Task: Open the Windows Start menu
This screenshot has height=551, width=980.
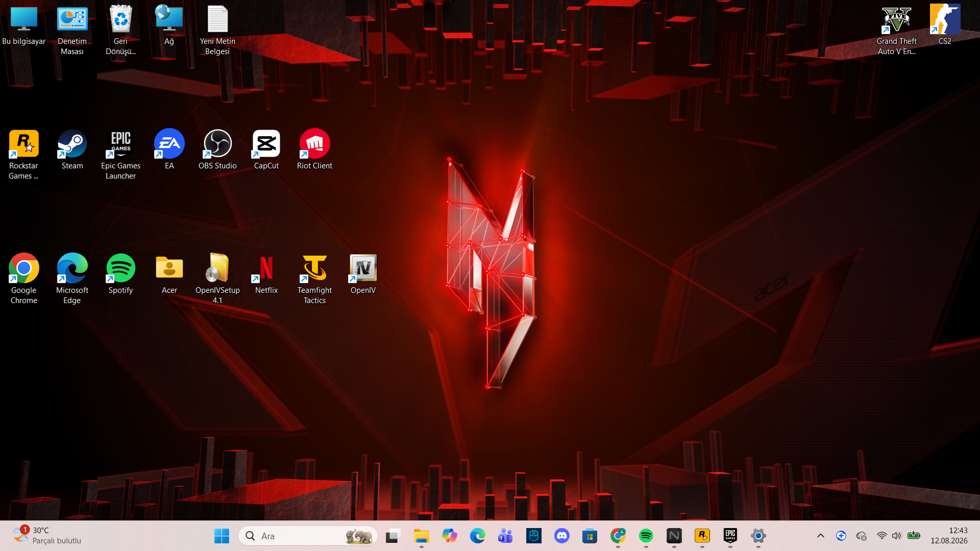Action: [x=222, y=536]
